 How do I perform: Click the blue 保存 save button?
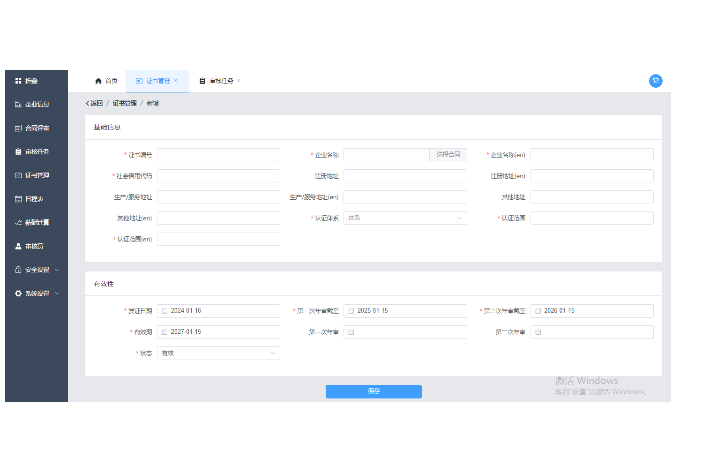(x=373, y=391)
